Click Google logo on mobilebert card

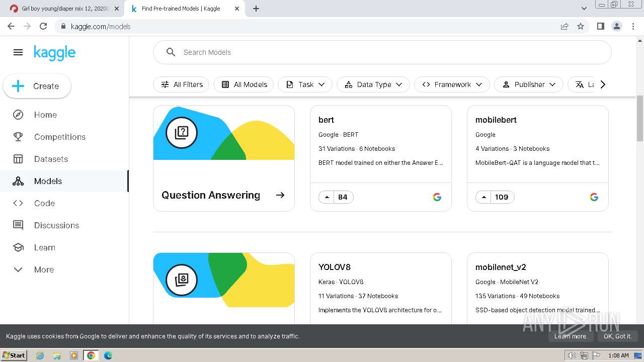[x=594, y=197]
